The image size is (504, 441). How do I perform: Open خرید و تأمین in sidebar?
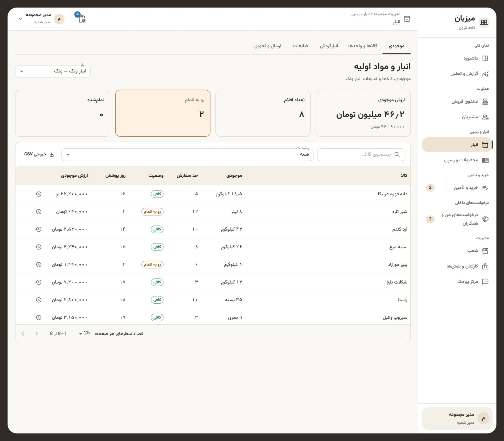click(457, 188)
